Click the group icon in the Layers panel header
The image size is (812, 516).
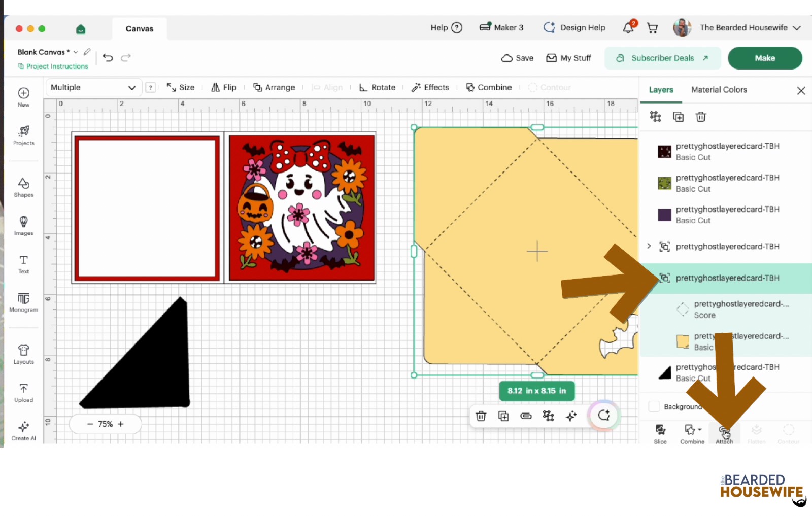point(655,117)
